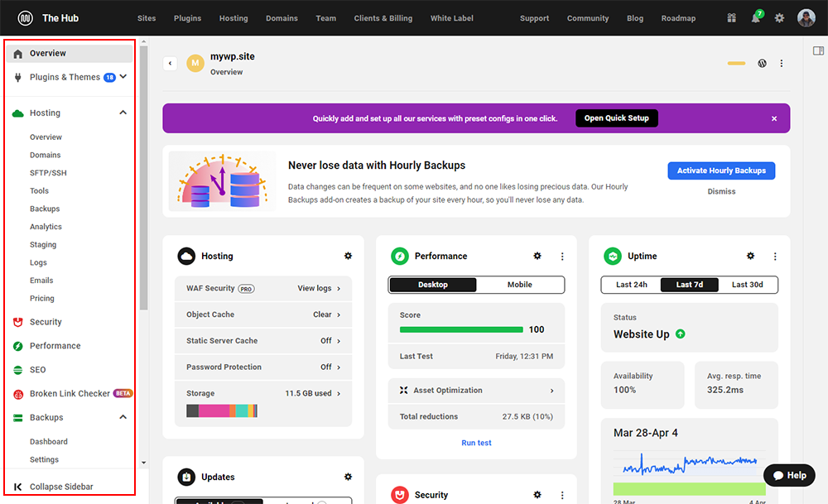Toggle the right side panel icon
Viewport: 828px width, 504px height.
click(x=818, y=50)
